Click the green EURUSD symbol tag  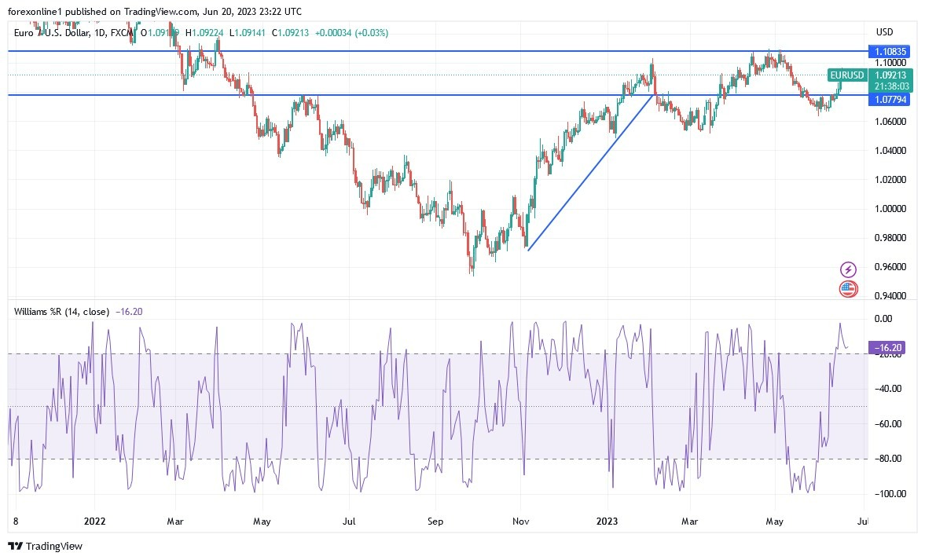[846, 75]
